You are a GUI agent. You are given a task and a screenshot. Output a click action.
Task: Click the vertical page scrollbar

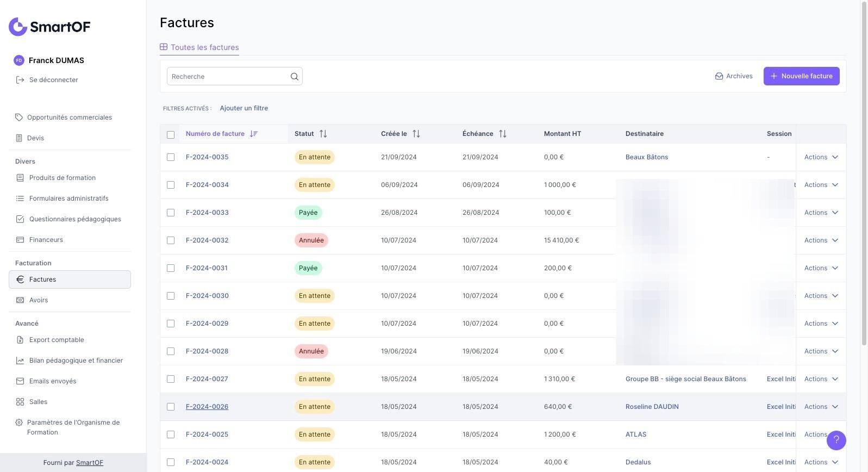tap(864, 174)
